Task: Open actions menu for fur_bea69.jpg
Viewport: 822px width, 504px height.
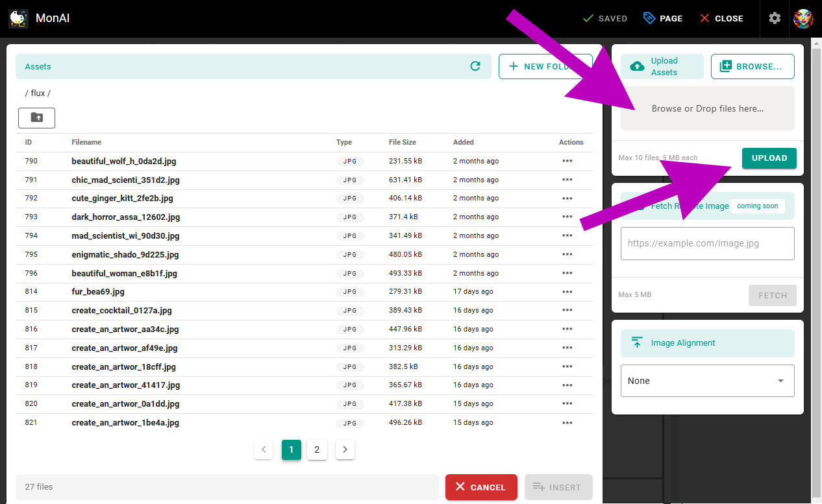Action: coord(567,292)
